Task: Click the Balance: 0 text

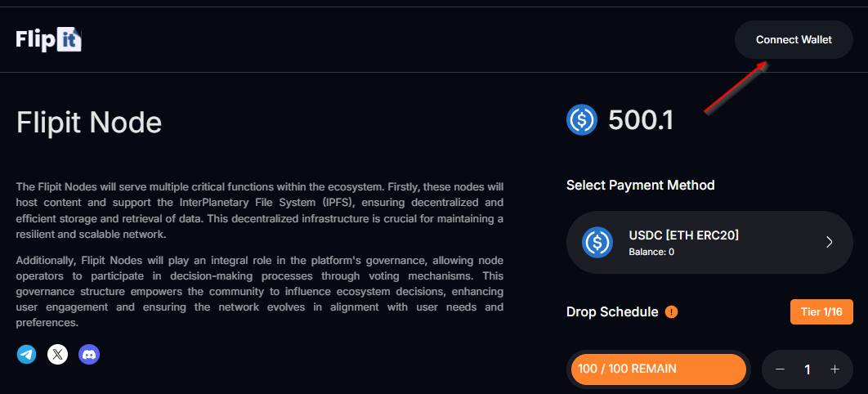Action: pos(651,253)
